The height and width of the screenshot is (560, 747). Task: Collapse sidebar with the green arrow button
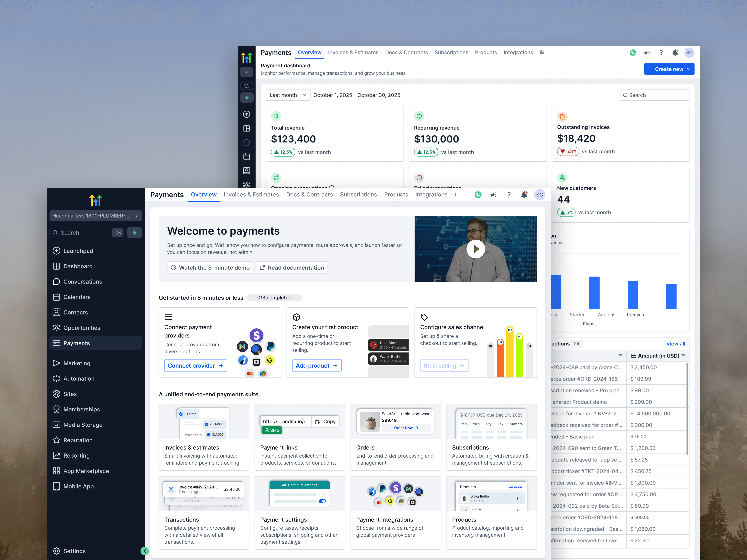coord(144,551)
